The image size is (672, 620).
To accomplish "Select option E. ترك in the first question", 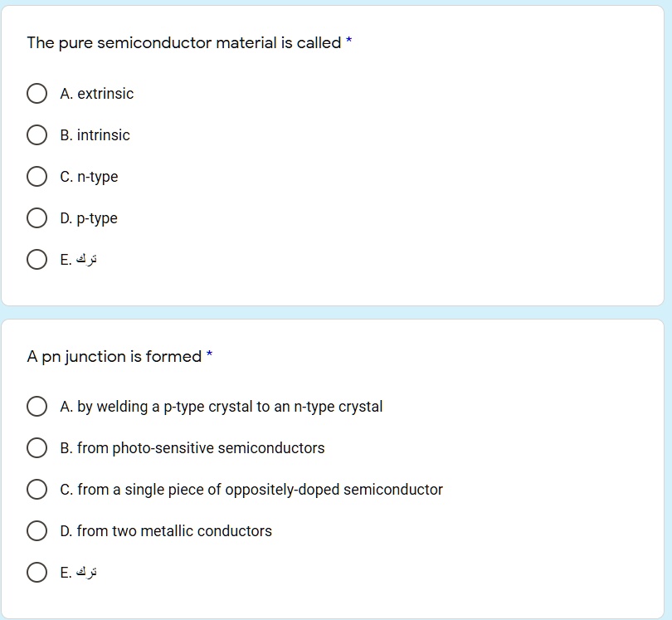I will pos(37,259).
